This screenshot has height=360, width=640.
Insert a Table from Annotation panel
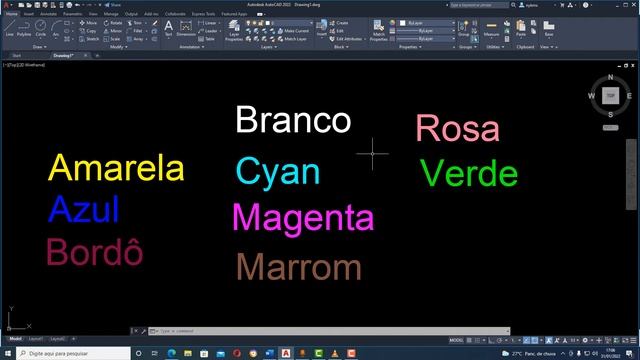point(207,39)
